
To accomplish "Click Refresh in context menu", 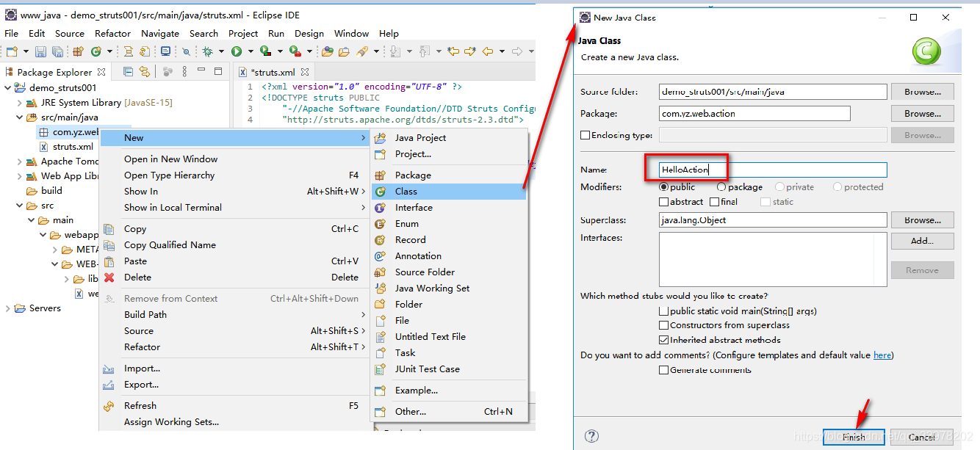I will pyautogui.click(x=234, y=406).
